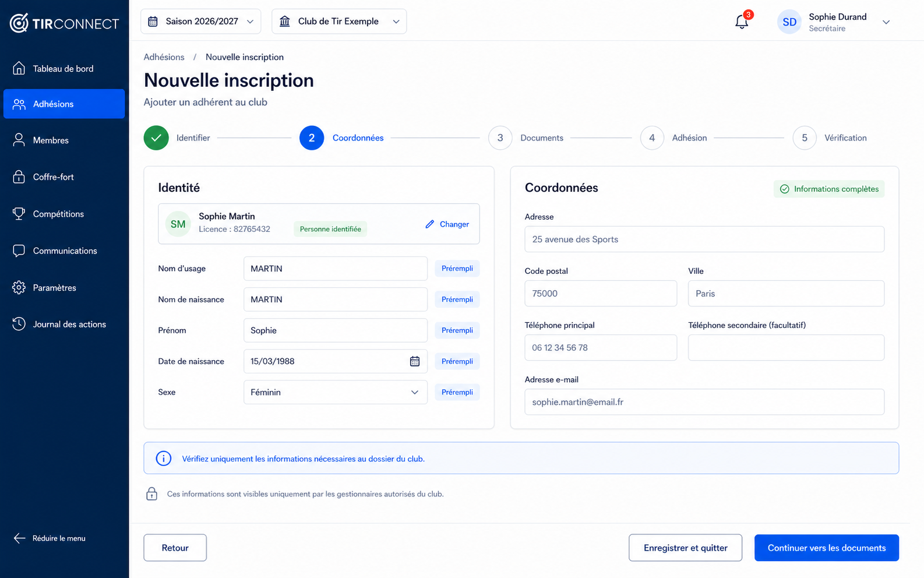This screenshot has width=924, height=578.
Task: Click the Compétitions trophy icon
Action: (19, 214)
